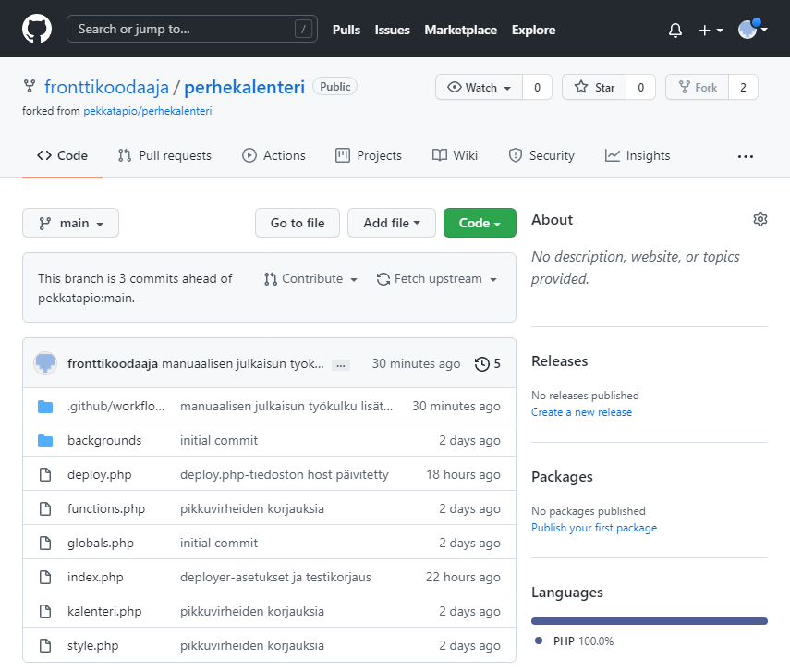Click the Packages heading link
Image resolution: width=790 pixels, height=672 pixels.
click(x=562, y=476)
